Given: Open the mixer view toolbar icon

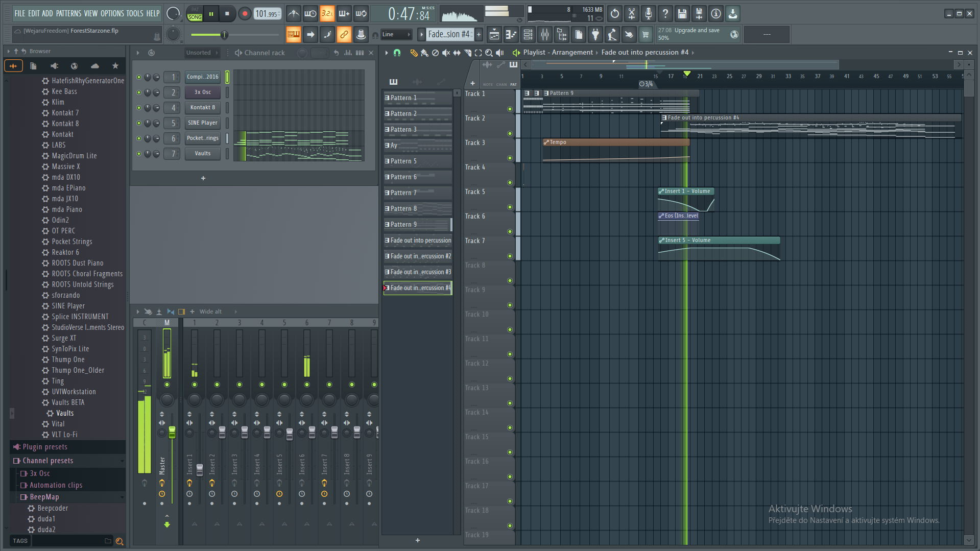Looking at the screenshot, I should [545, 35].
